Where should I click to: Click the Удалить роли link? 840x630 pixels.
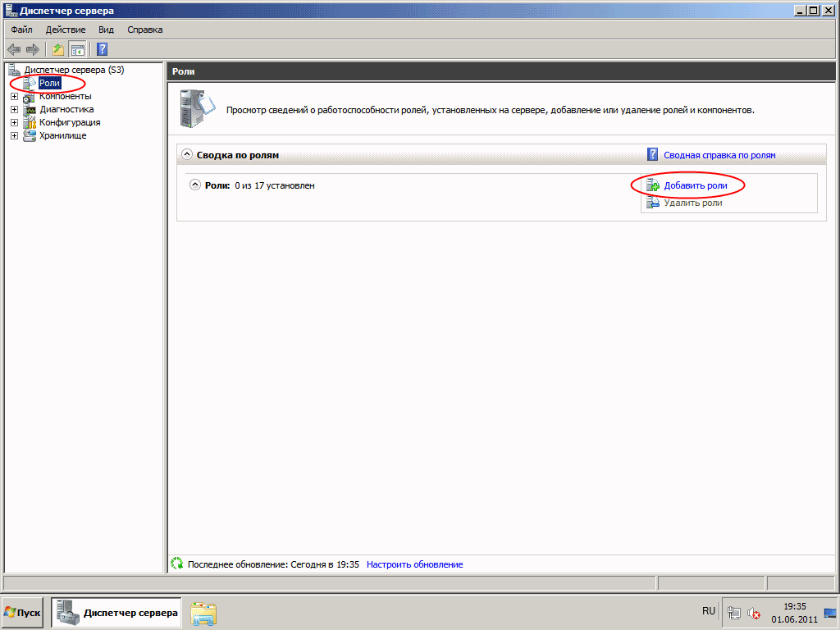point(693,203)
